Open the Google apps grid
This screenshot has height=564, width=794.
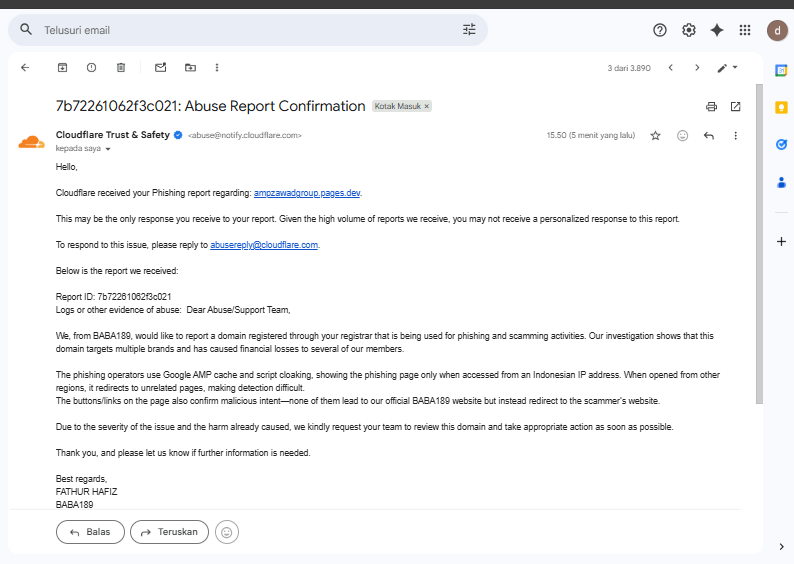[x=745, y=30]
